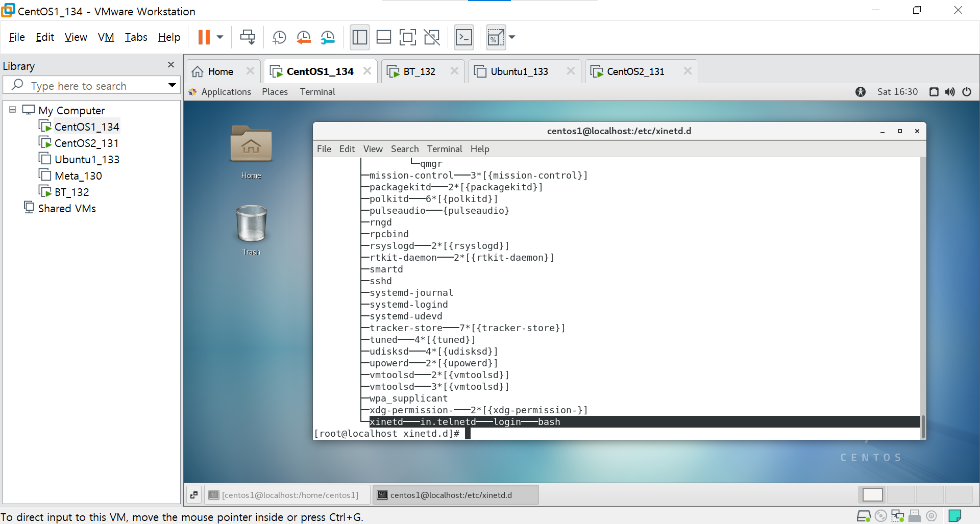The width and height of the screenshot is (980, 524).
Task: Select Shared VMs in the library
Action: coord(67,208)
